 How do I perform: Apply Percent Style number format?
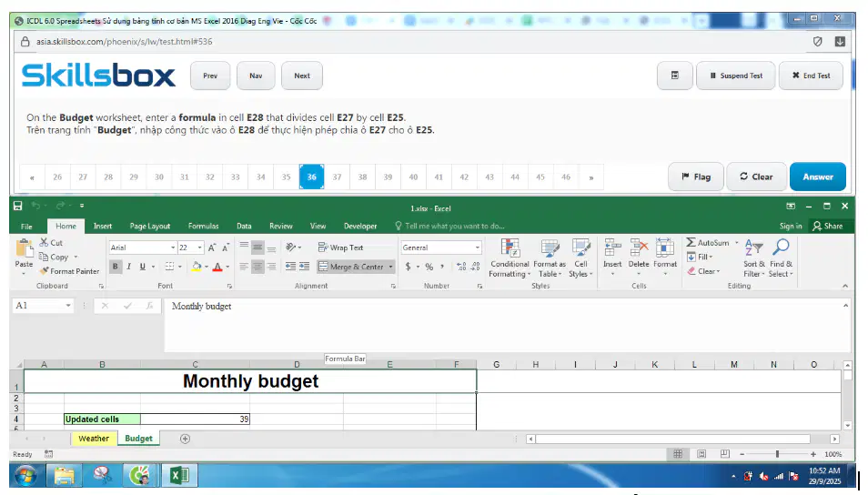(429, 267)
